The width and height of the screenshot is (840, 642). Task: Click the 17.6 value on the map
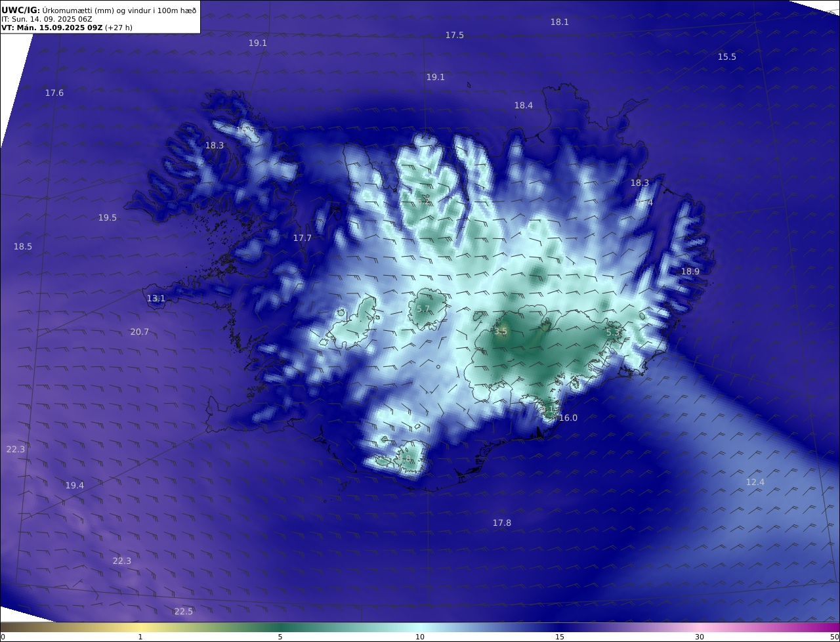tap(54, 93)
